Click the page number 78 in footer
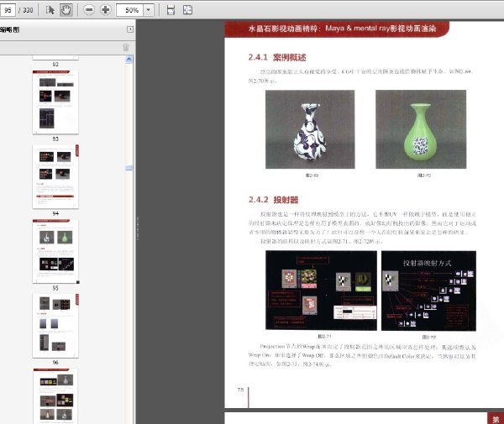Screen dimensions: 504x424 [x=240, y=390]
